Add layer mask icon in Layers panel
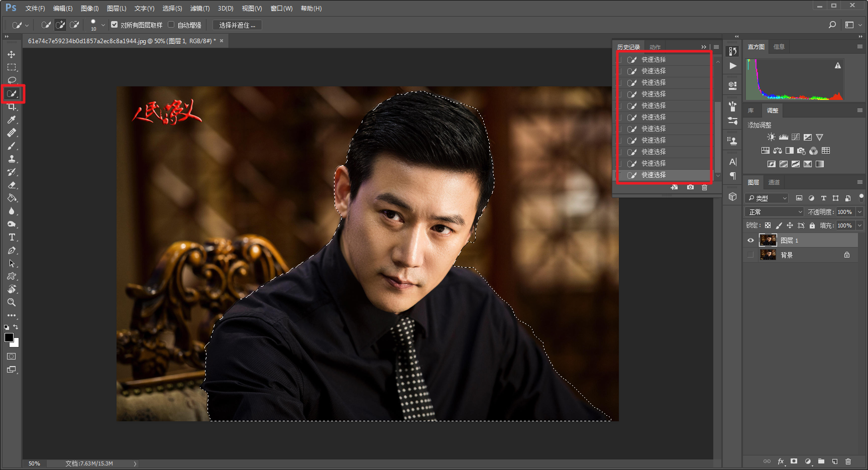This screenshot has width=868, height=470. pos(794,461)
